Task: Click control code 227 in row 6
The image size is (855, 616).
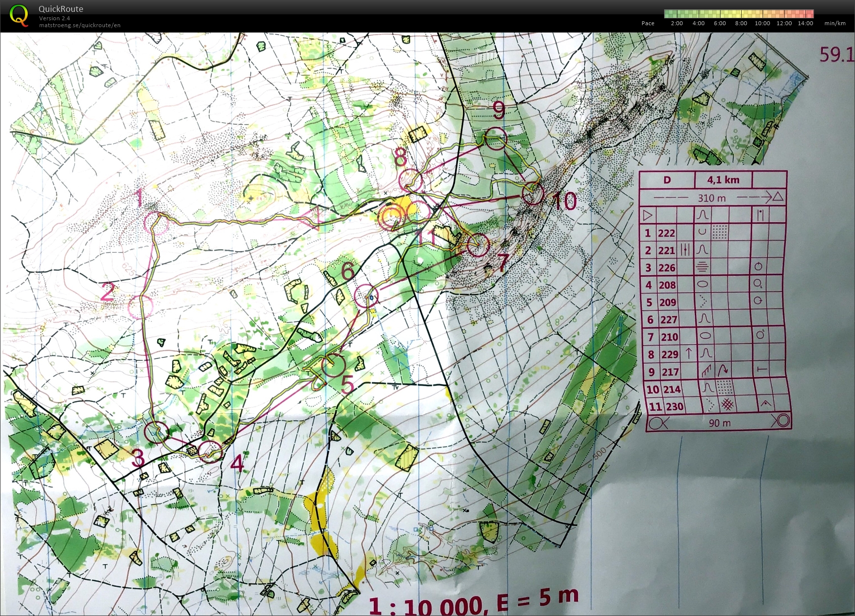Action: pos(669,320)
